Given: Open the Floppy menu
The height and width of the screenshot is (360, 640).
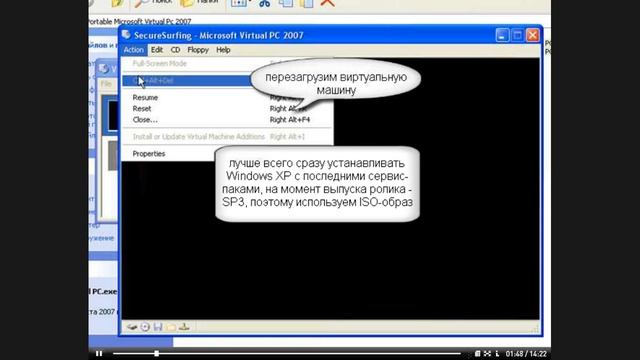Looking at the screenshot, I should tap(198, 50).
